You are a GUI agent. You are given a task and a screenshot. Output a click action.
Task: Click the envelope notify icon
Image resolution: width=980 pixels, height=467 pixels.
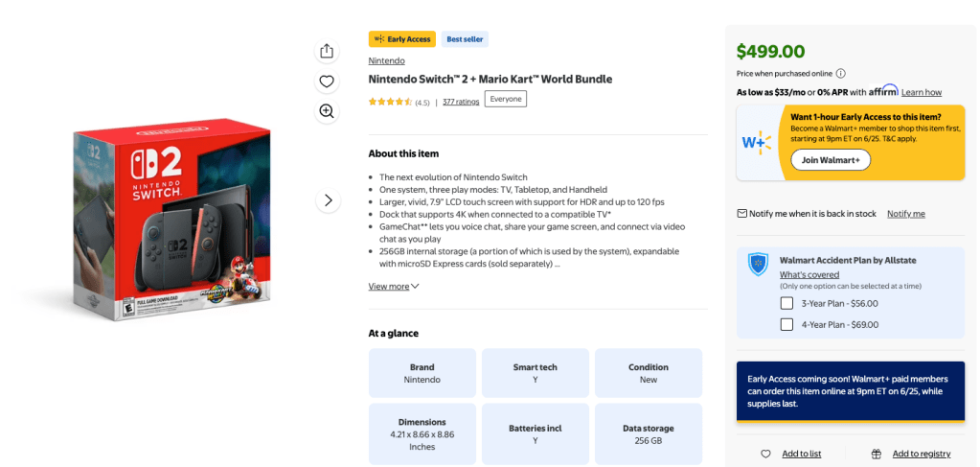pyautogui.click(x=741, y=213)
